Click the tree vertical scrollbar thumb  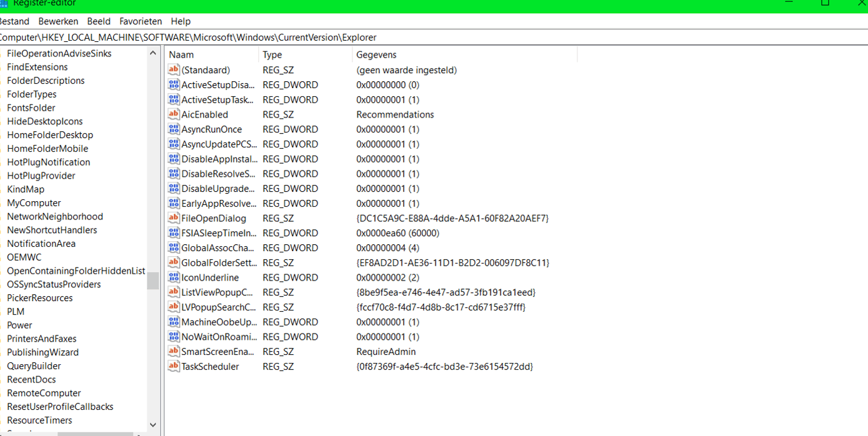point(153,280)
